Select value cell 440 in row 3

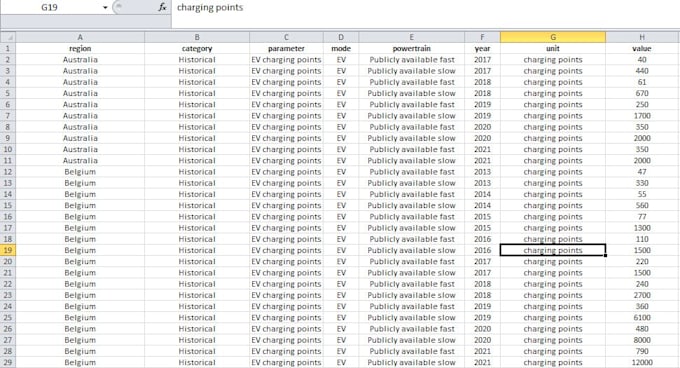click(x=642, y=71)
